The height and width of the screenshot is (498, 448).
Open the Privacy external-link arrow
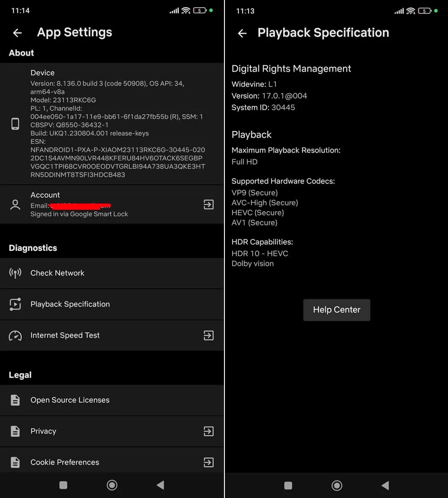[x=208, y=431]
